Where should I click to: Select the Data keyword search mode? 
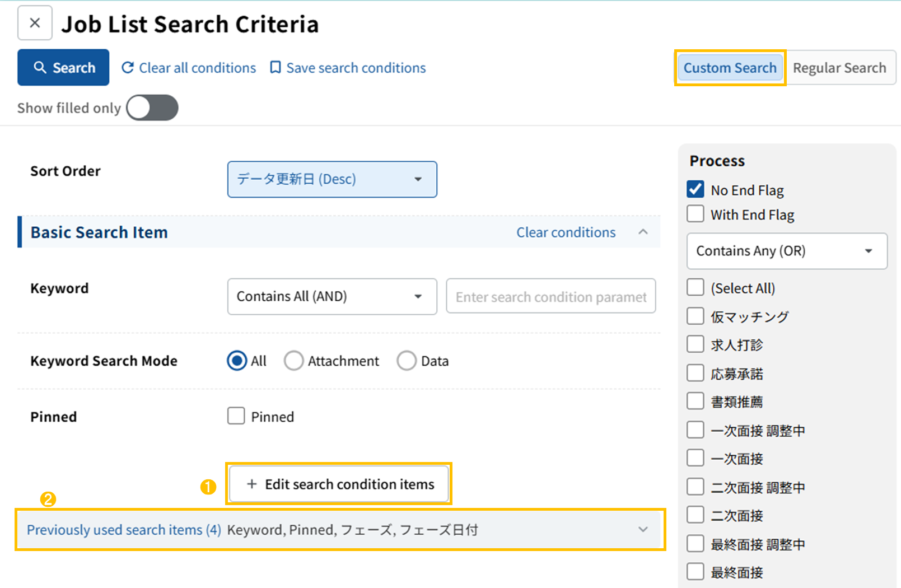click(407, 361)
